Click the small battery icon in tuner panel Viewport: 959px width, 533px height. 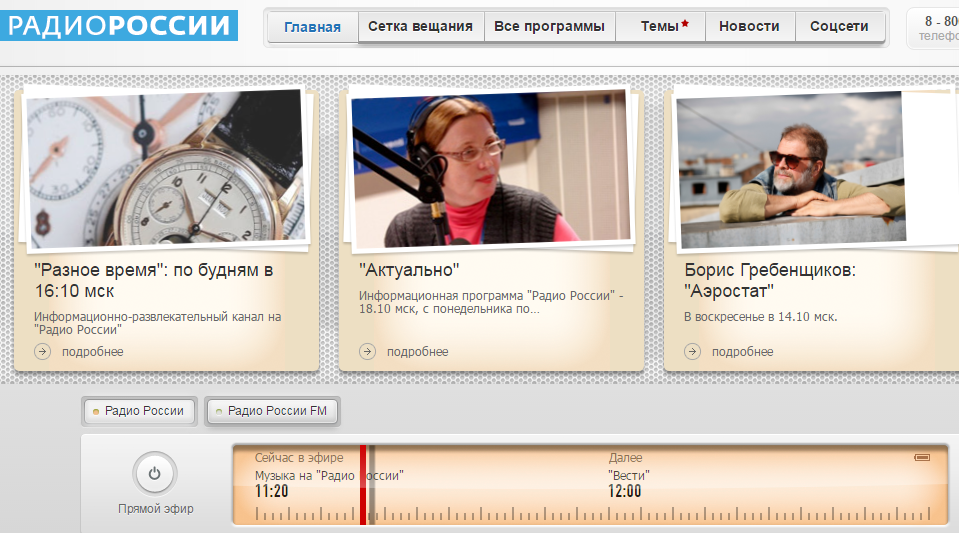pos(921,457)
